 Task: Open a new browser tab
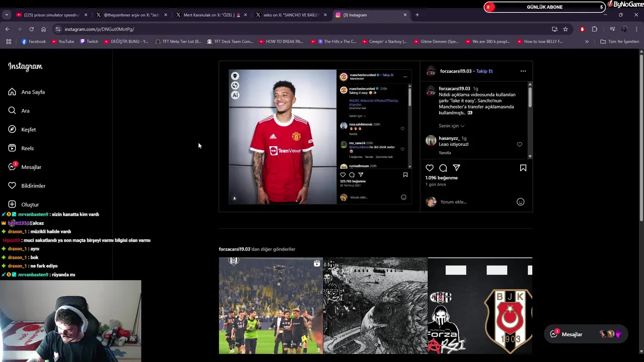pyautogui.click(x=417, y=15)
